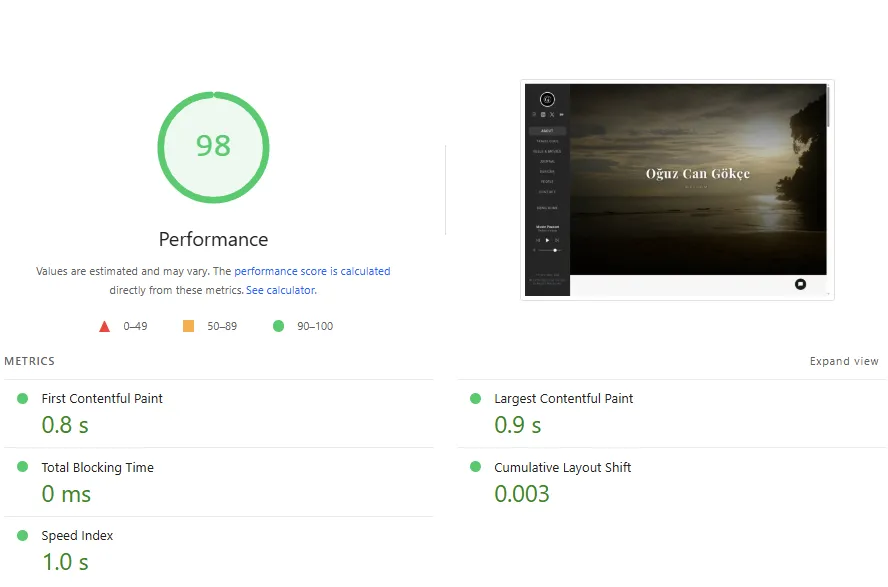Click the green dot beside Largest Contentful Paint

(476, 398)
